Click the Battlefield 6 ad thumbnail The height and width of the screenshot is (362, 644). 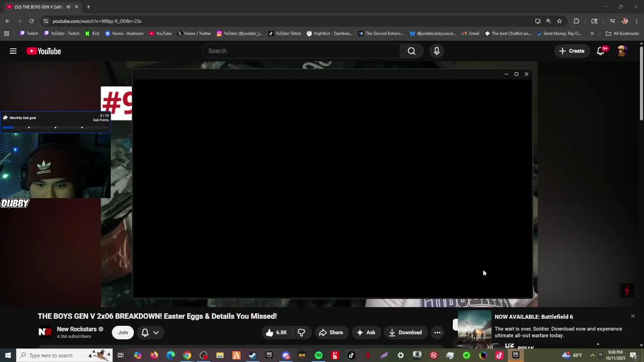pos(474,326)
